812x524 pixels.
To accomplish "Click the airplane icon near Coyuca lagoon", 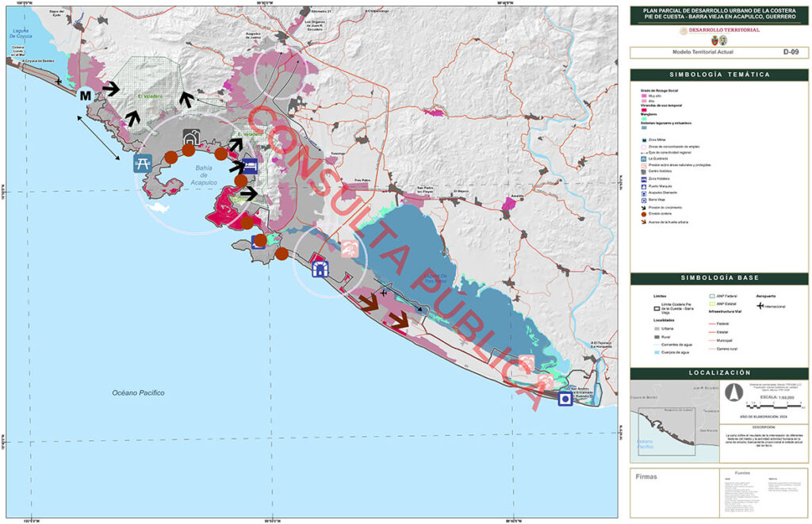I will [59, 80].
